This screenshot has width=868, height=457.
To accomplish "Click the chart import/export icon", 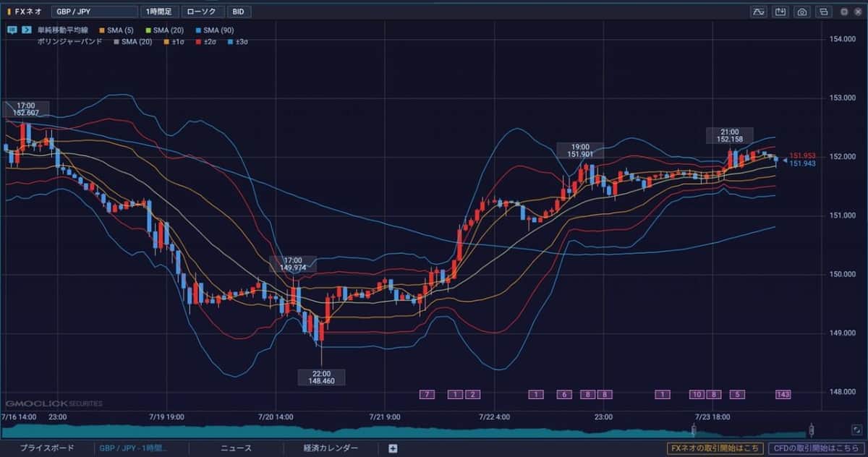I will 780,12.
